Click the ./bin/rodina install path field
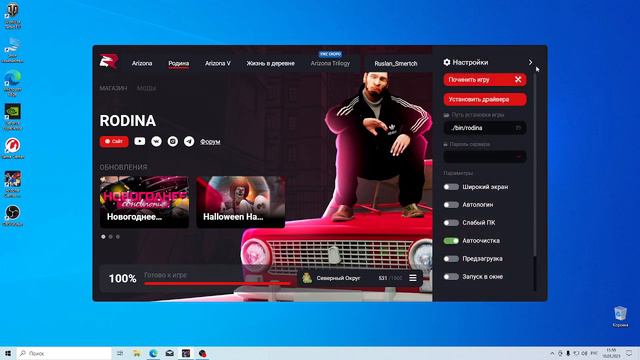 pyautogui.click(x=485, y=128)
